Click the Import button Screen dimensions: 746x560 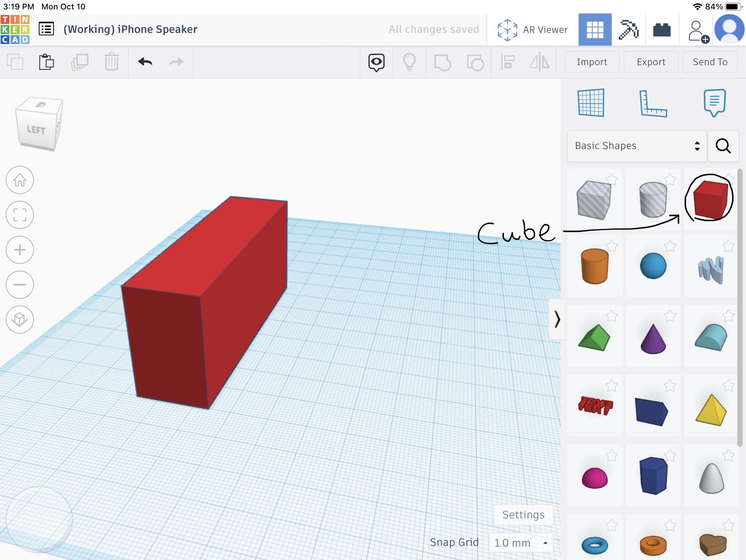click(591, 62)
